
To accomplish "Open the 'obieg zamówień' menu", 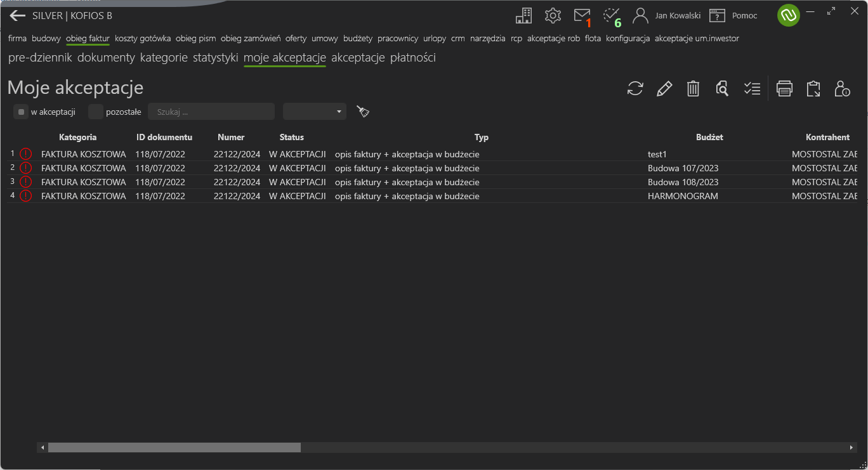I will click(x=251, y=38).
